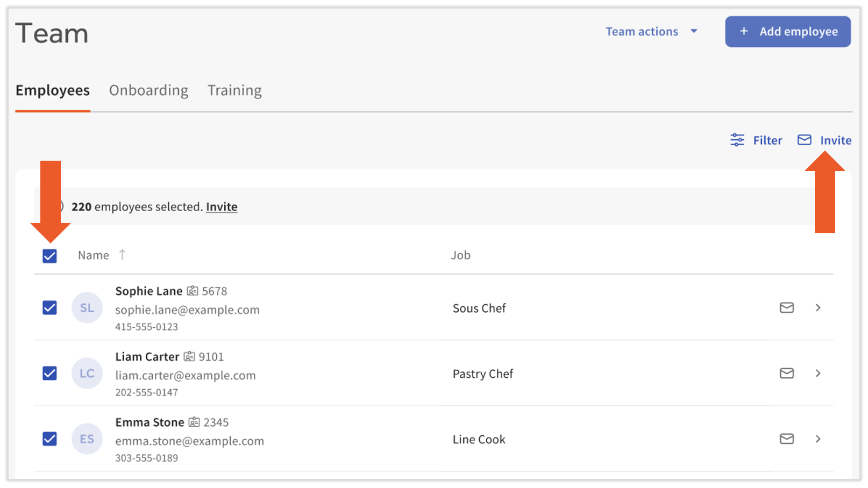Image resolution: width=868 pixels, height=488 pixels.
Task: Switch to the Onboarding tab
Action: 148,90
